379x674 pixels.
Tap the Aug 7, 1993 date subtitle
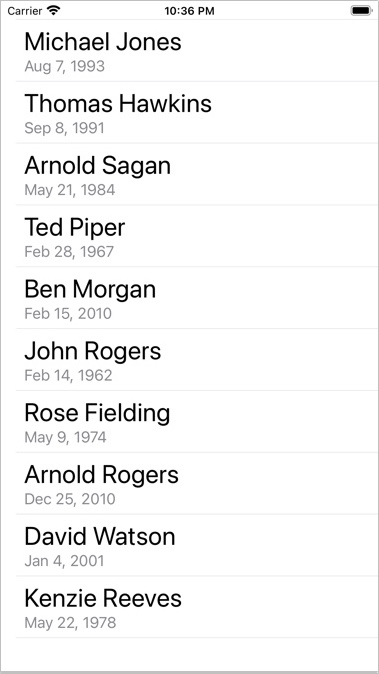click(64, 66)
